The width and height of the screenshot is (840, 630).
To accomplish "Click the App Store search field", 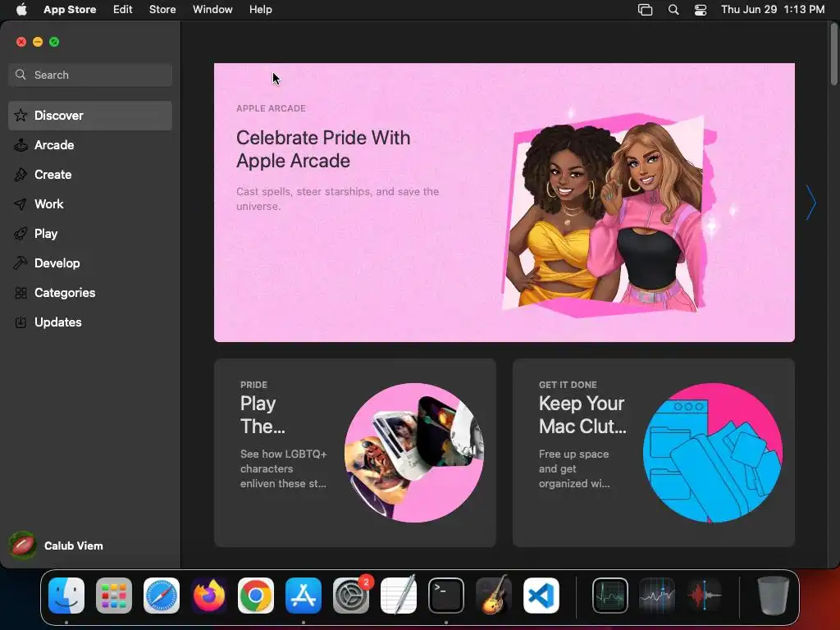I will click(90, 75).
